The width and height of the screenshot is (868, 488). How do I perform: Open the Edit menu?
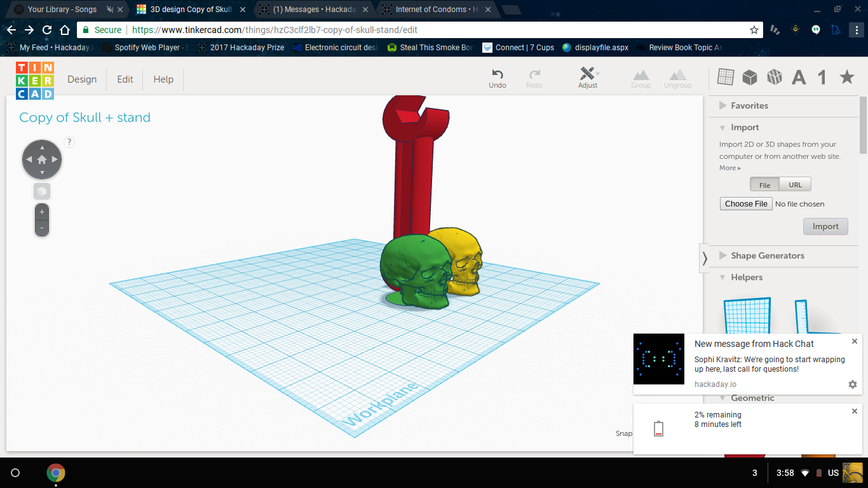(125, 79)
